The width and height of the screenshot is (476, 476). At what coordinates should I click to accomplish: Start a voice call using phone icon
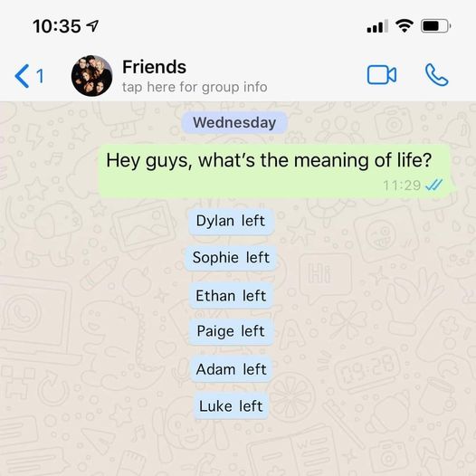pos(436,75)
